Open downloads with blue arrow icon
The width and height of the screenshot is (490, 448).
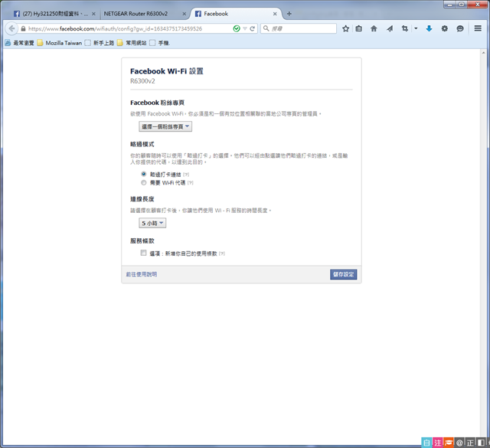pos(429,29)
